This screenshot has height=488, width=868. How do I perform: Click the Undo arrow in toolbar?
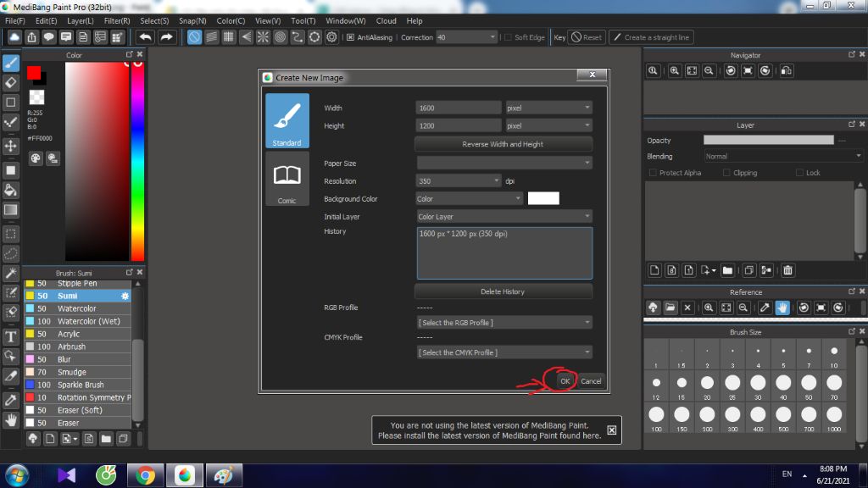(x=146, y=37)
